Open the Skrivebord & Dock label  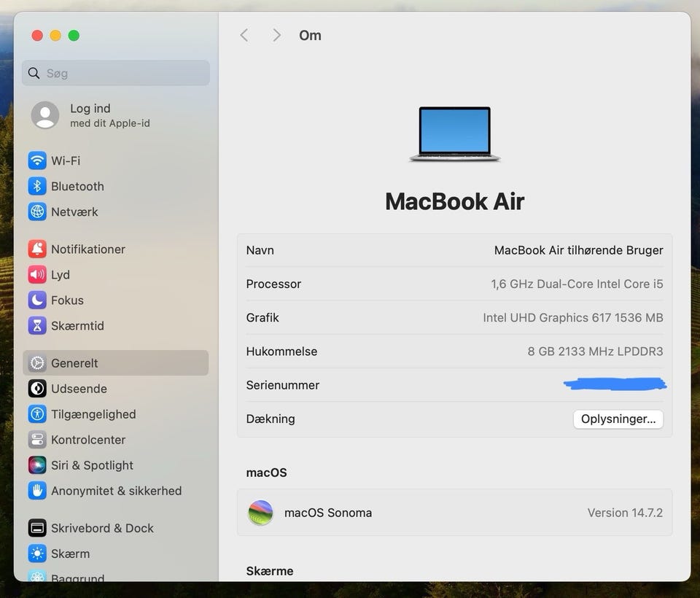coord(102,528)
